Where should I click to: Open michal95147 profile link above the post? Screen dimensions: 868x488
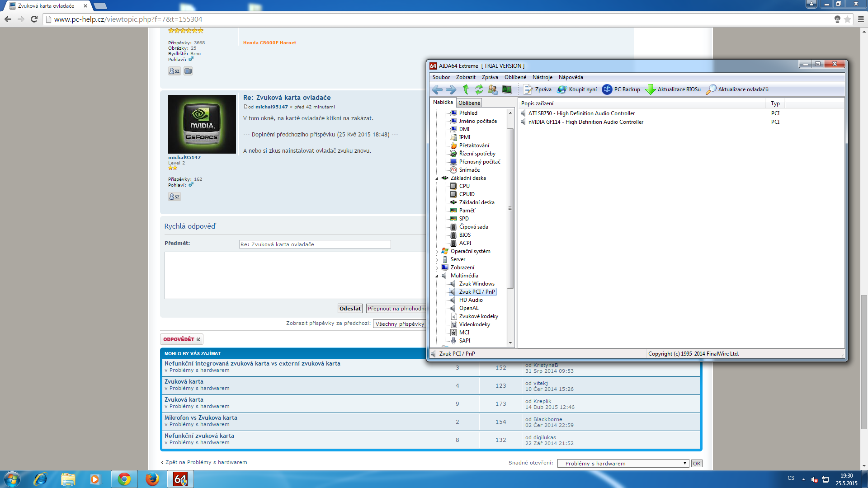271,107
